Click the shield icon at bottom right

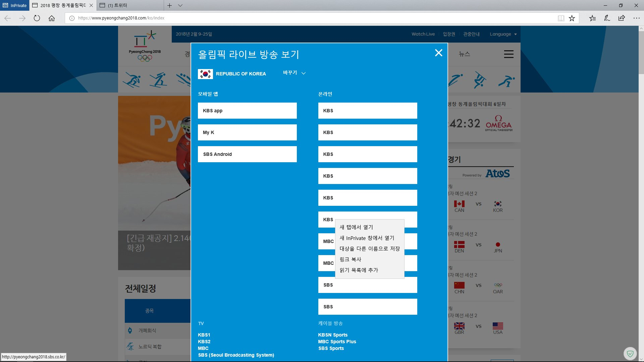[630, 354]
